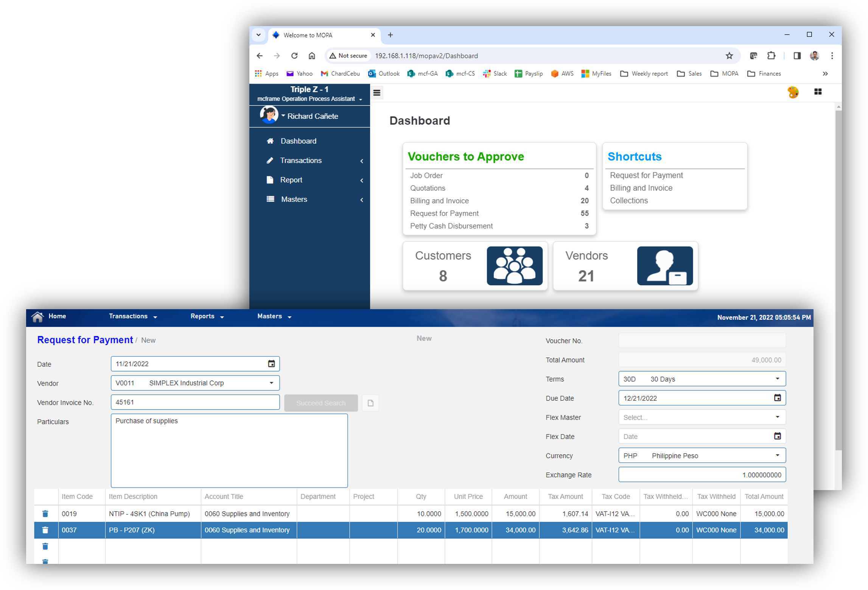Delete row 0037 using its trash icon
The width and height of the screenshot is (868, 590).
pos(45,529)
